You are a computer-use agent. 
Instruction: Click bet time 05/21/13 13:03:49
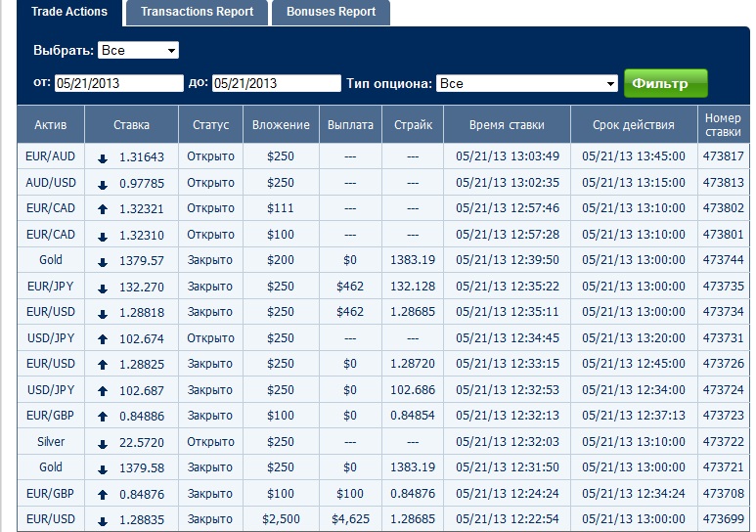pyautogui.click(x=508, y=156)
